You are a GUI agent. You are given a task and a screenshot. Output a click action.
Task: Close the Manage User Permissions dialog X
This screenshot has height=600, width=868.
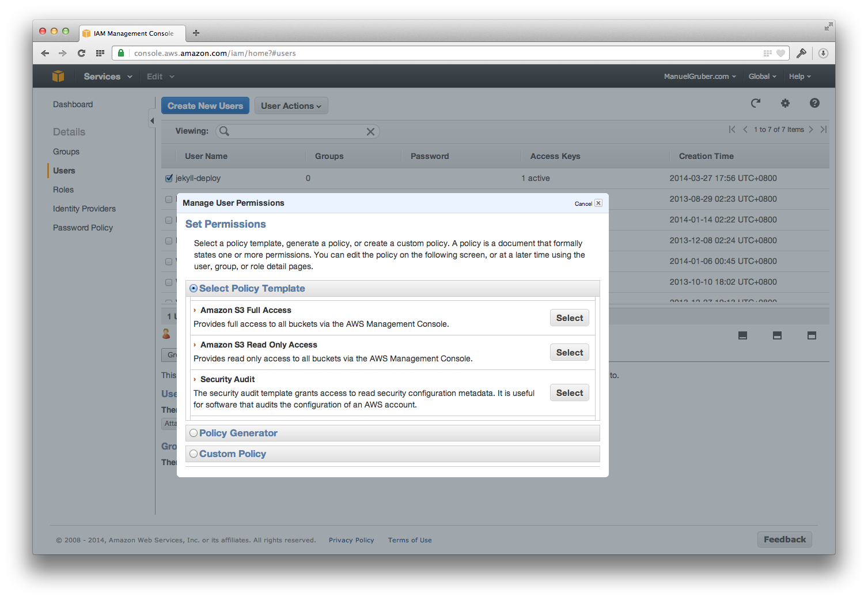(598, 203)
